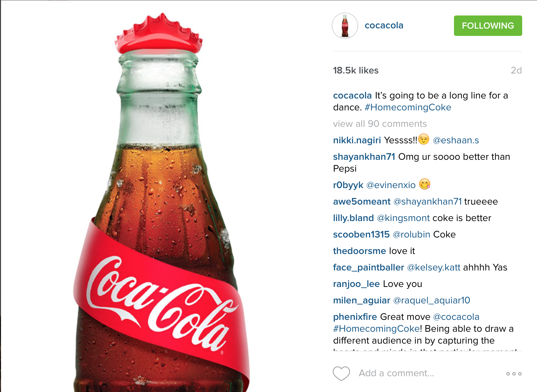Click the @evinenxio mention
This screenshot has width=537, height=392.
point(391,185)
